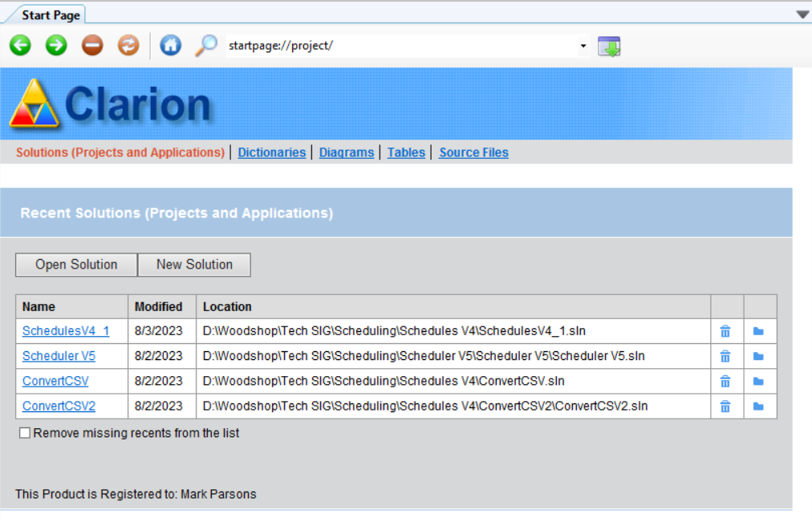
Task: Open the address bar history dropdown
Action: (583, 46)
